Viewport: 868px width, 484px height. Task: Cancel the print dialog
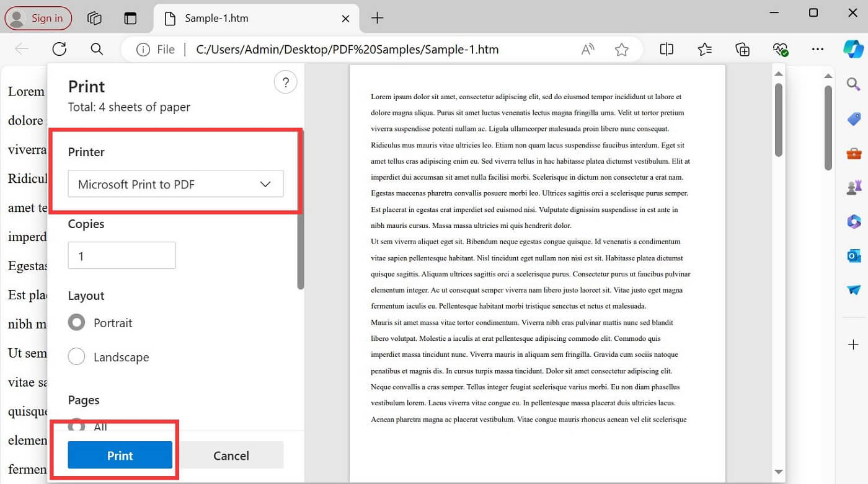[231, 455]
